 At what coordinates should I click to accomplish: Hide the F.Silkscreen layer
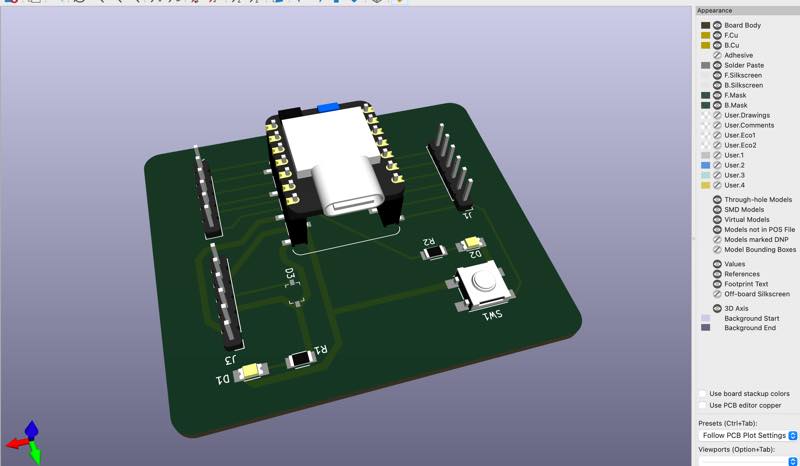tap(717, 75)
